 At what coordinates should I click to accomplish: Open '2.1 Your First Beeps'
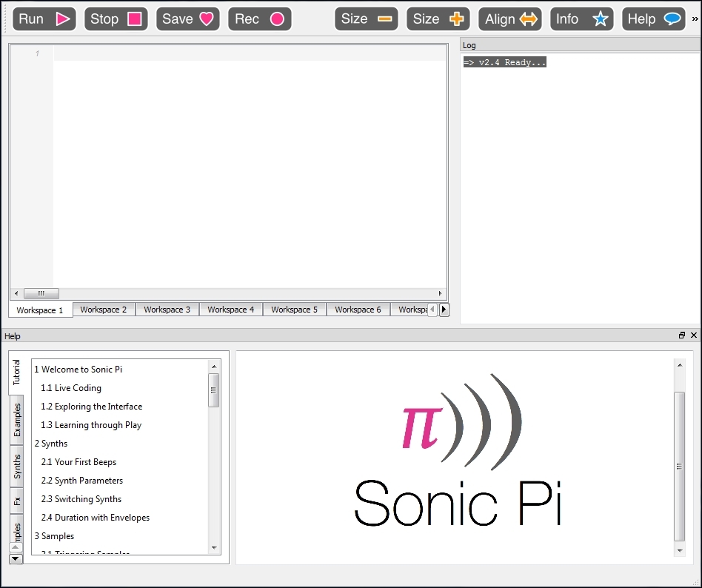point(78,462)
